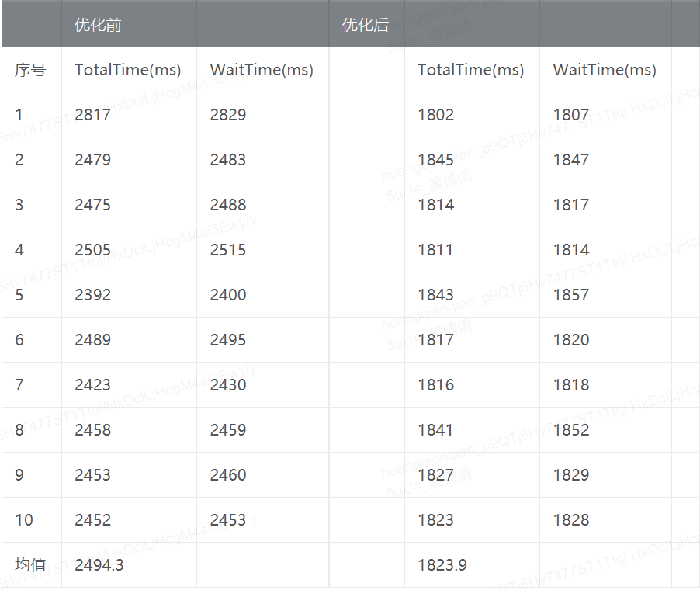This screenshot has height=590, width=700.
Task: Click the cell with value 1852
Action: tap(605, 430)
